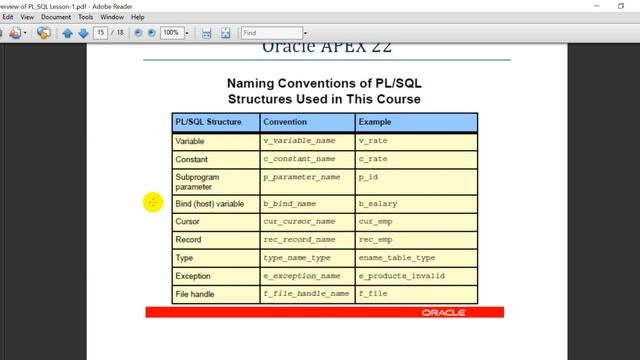Click the 'ename_table_type' example cell

click(416, 258)
